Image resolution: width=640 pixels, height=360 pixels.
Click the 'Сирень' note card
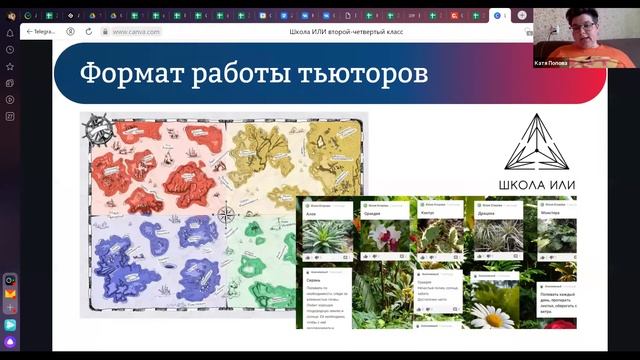pos(327,298)
